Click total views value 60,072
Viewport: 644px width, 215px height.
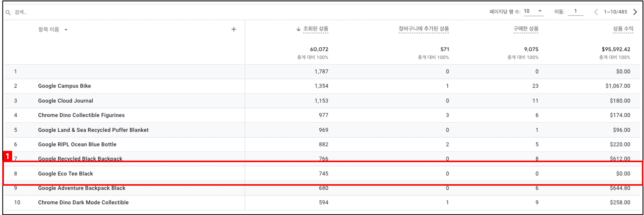pos(319,49)
